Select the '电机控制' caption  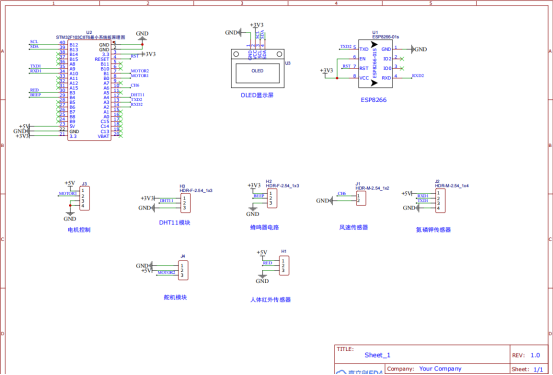(79, 230)
